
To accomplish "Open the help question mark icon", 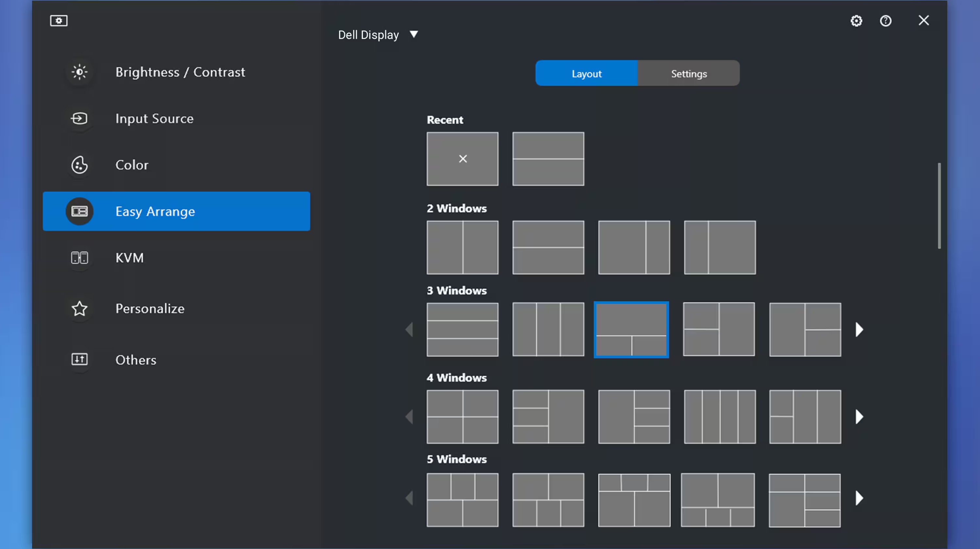I will pos(885,21).
